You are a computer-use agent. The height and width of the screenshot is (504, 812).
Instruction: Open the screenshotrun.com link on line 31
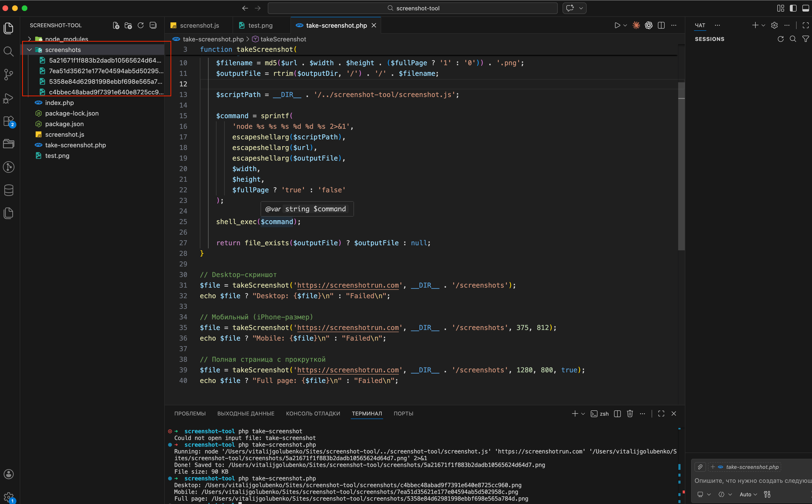coord(347,285)
